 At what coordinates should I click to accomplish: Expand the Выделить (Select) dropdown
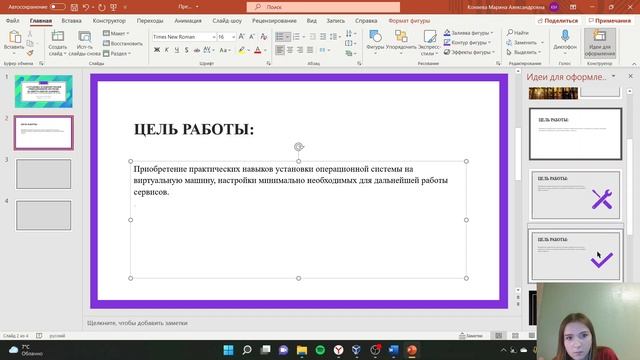[x=524, y=52]
